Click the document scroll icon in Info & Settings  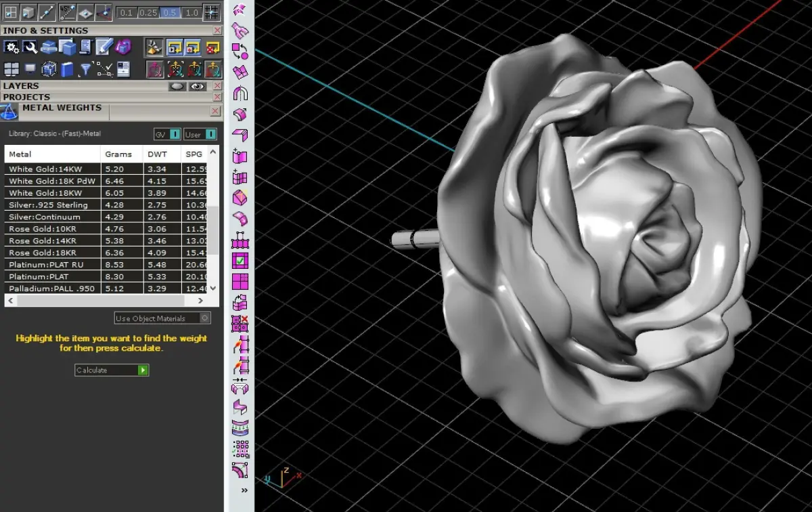pos(85,47)
